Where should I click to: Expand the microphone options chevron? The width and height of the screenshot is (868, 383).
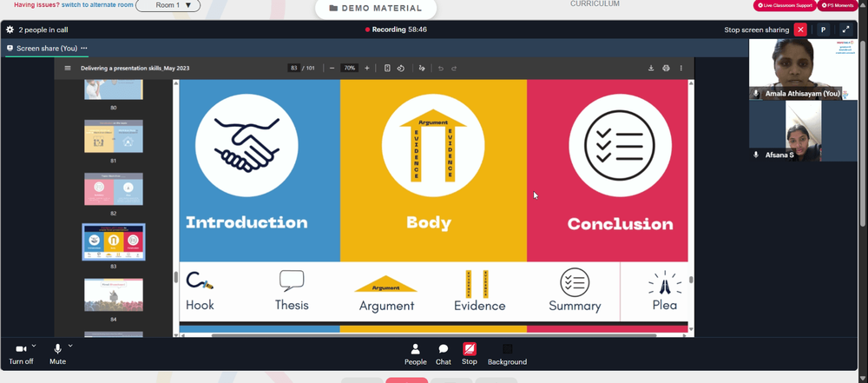(x=70, y=346)
